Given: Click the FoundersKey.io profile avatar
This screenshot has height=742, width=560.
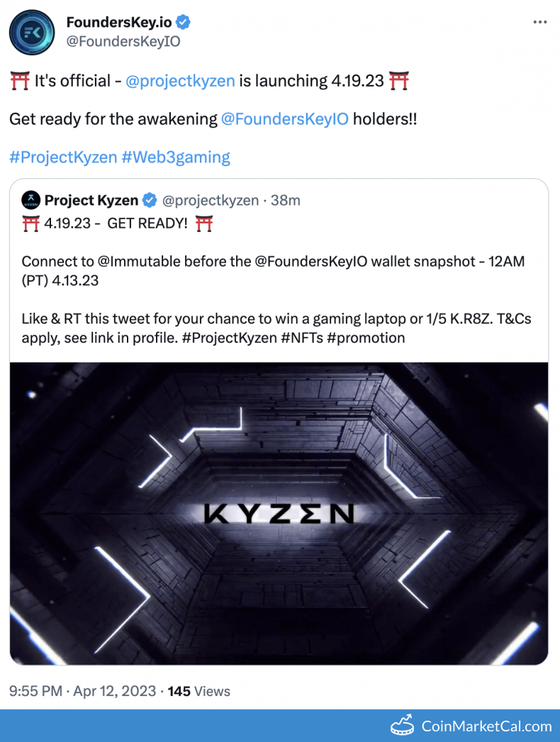Looking at the screenshot, I should pos(33,31).
